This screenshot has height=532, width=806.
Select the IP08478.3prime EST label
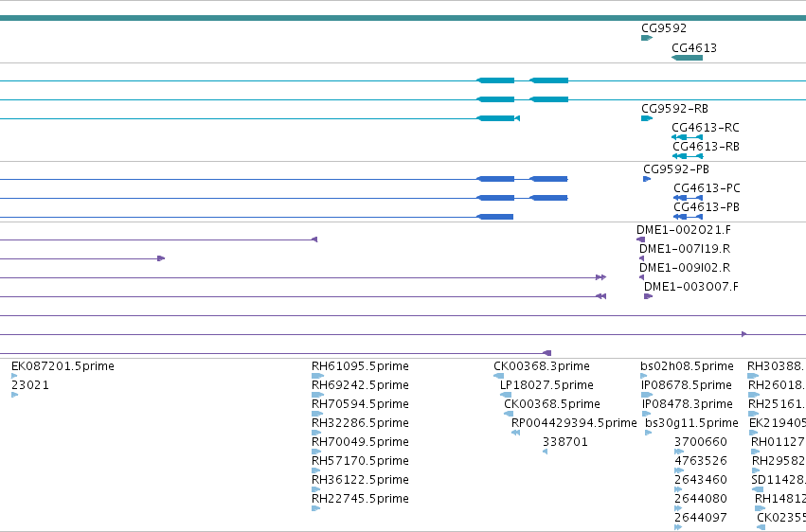click(x=688, y=404)
